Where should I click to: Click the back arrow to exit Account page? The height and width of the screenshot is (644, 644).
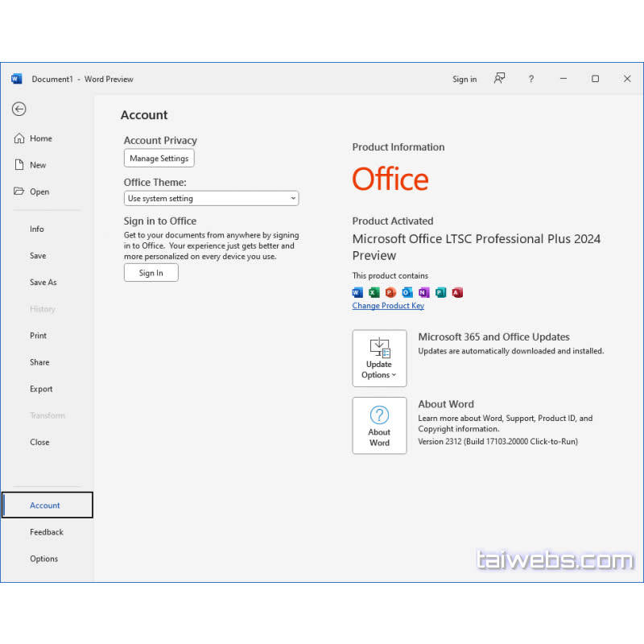pyautogui.click(x=19, y=109)
